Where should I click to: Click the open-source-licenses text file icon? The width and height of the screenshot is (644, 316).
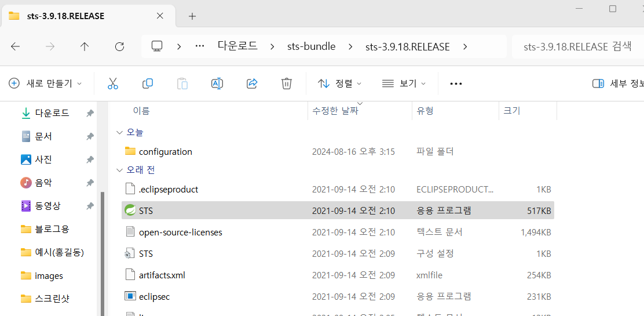click(130, 232)
